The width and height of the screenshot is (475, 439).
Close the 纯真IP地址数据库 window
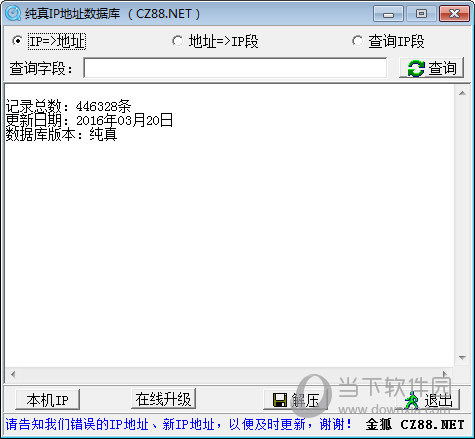[x=454, y=14]
